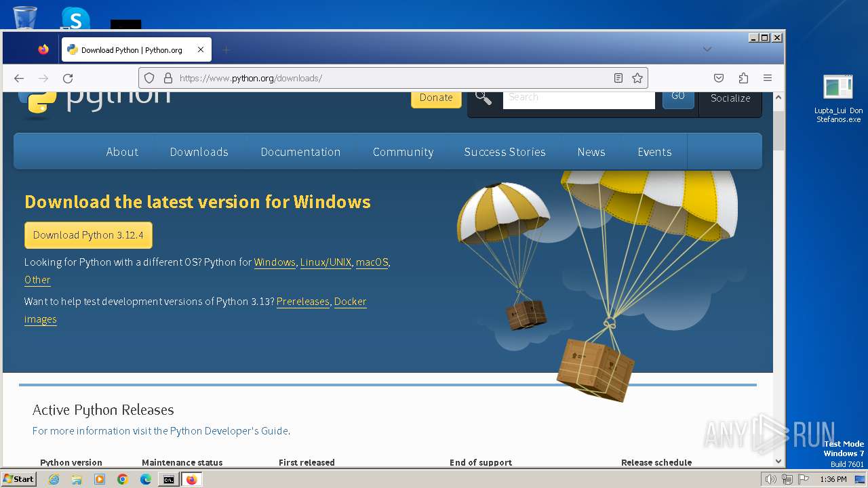Open Firefox application menu
Viewport: 868px width, 488px height.
click(768, 78)
